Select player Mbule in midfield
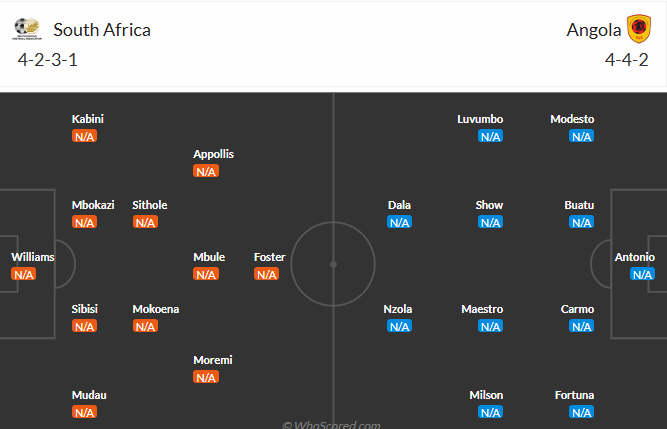This screenshot has width=667, height=429. [209, 257]
